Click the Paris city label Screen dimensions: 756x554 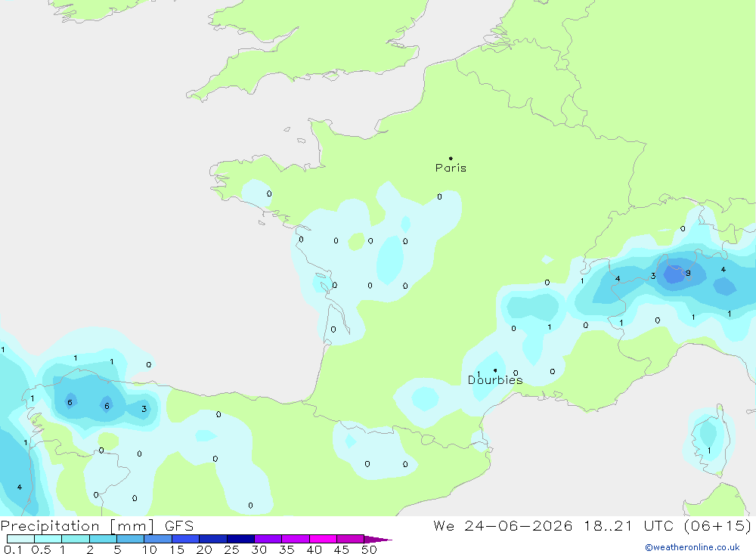(x=451, y=168)
